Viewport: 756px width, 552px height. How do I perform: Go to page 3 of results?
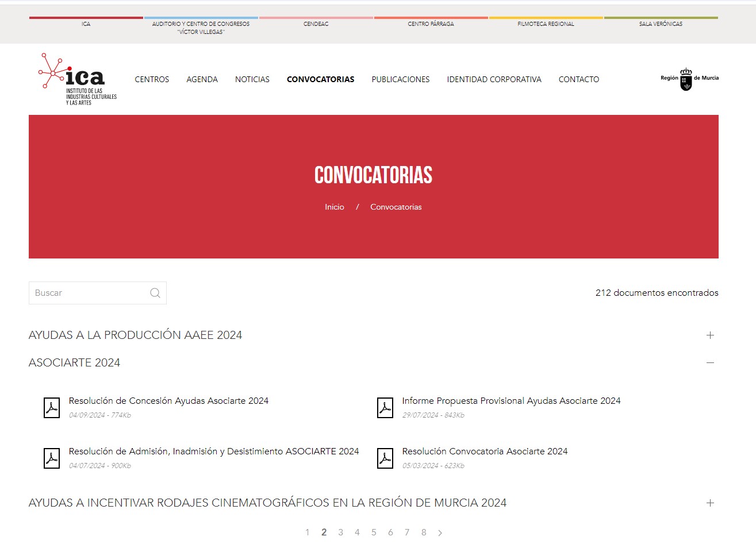tap(340, 533)
